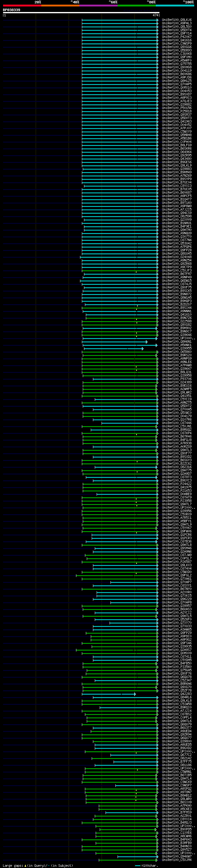Click the cyan ~100% identity legend segment

pos(175,6)
